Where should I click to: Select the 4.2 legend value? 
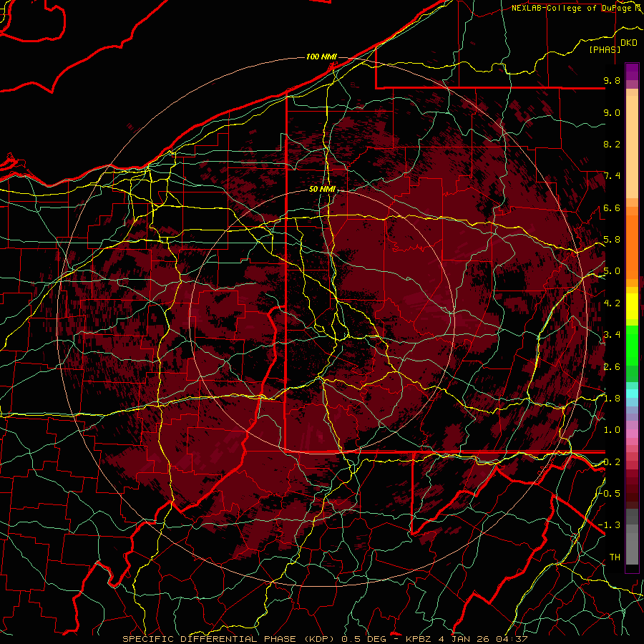pos(612,303)
